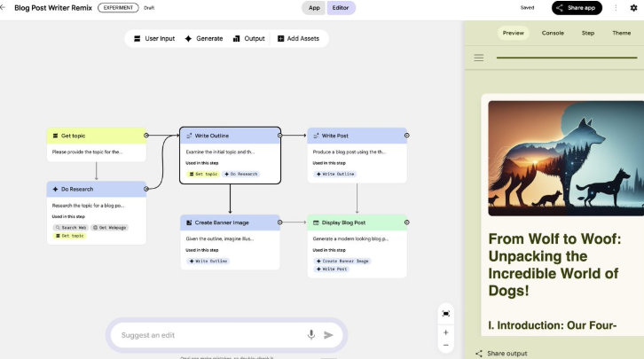
Task: Go back using the arrow icon
Action: click(3, 7)
